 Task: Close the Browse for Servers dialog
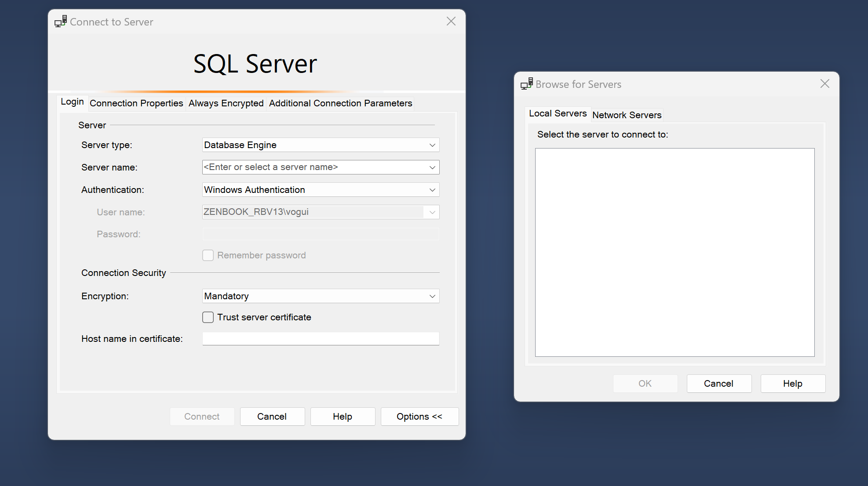point(824,84)
